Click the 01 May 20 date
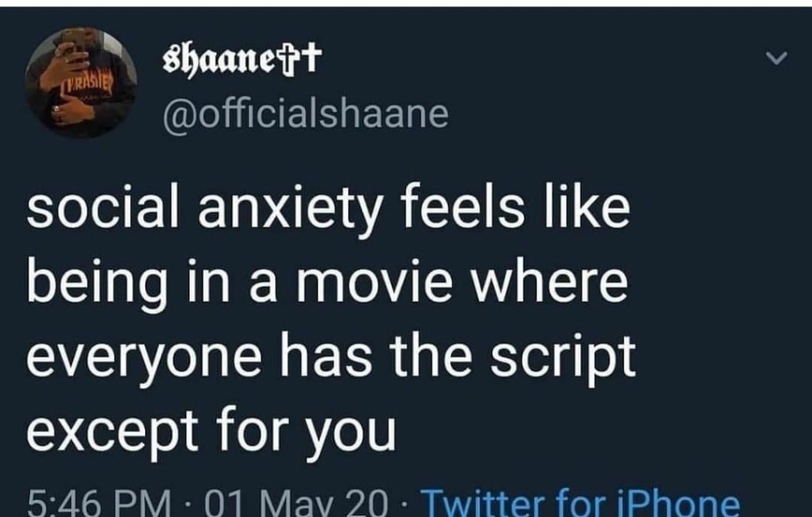 (297, 503)
